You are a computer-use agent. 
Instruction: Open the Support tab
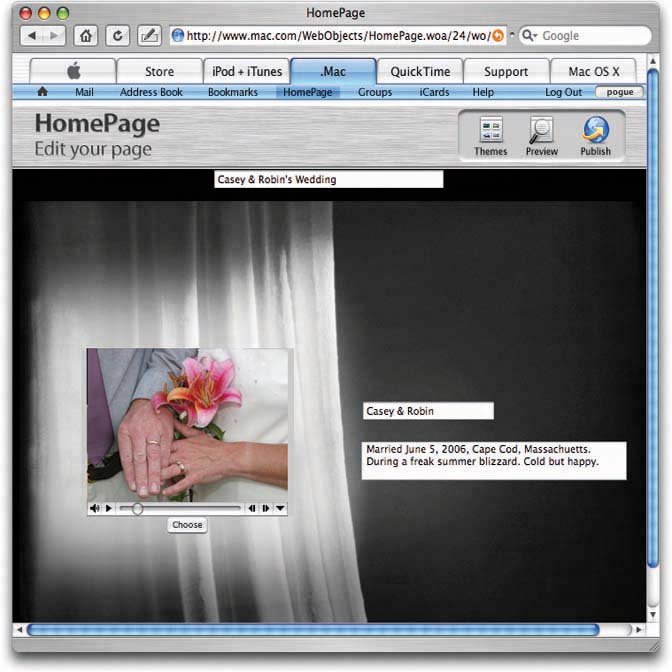[x=506, y=71]
